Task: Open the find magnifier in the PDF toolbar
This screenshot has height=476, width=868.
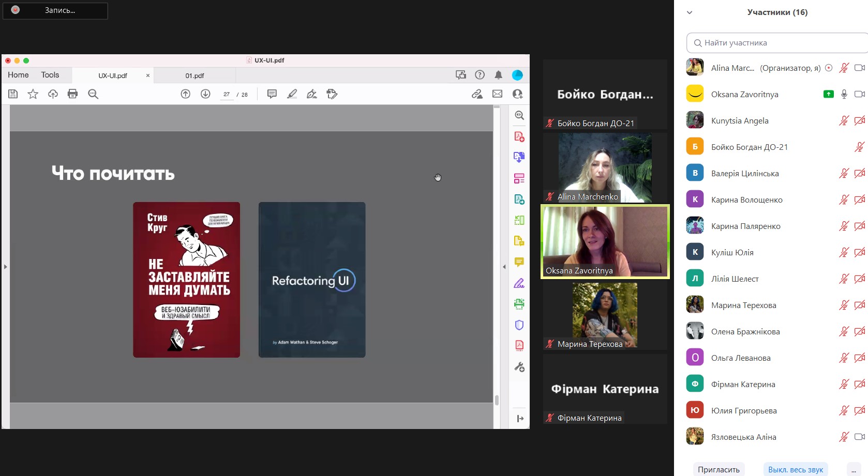Action: (x=93, y=94)
